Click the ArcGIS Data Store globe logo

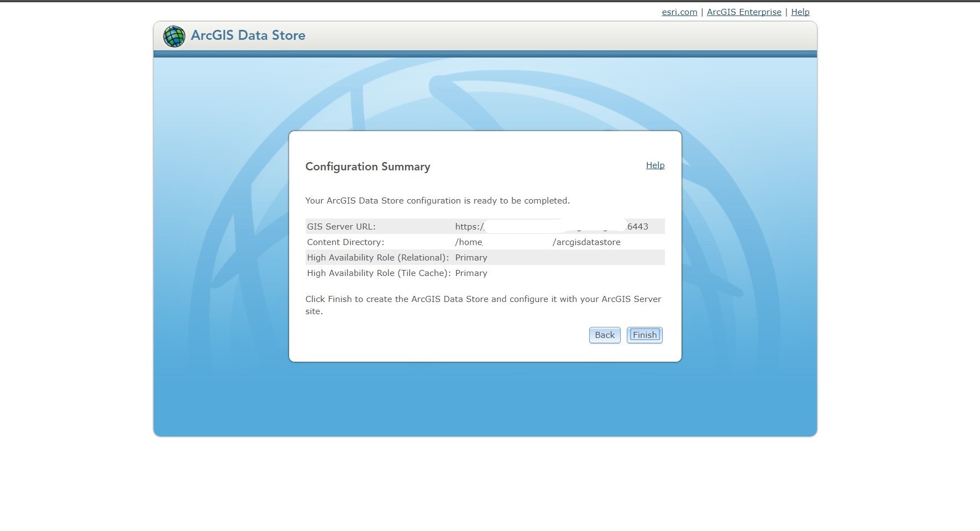[x=174, y=36]
